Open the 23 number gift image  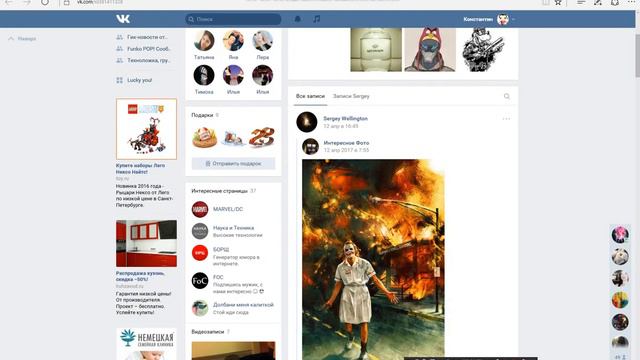[262, 138]
